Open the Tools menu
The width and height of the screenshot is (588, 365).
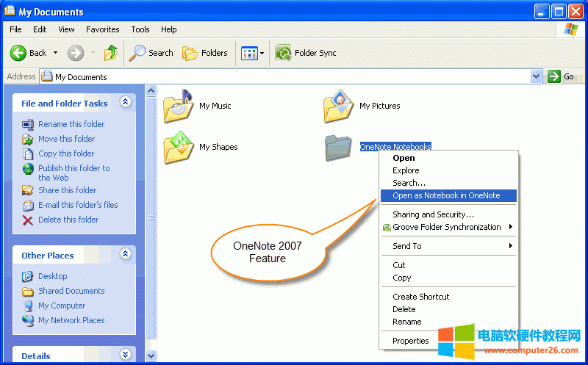point(140,29)
